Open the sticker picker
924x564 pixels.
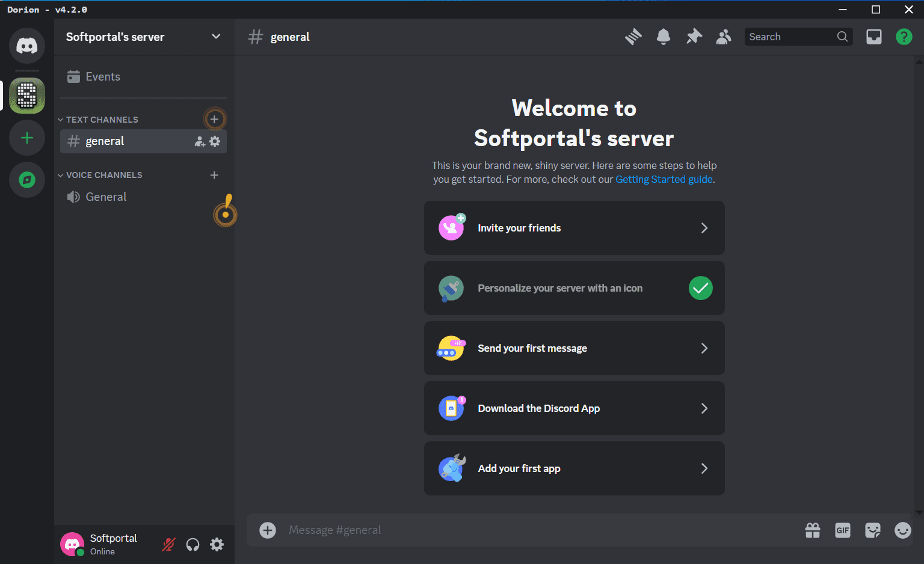[x=873, y=530]
